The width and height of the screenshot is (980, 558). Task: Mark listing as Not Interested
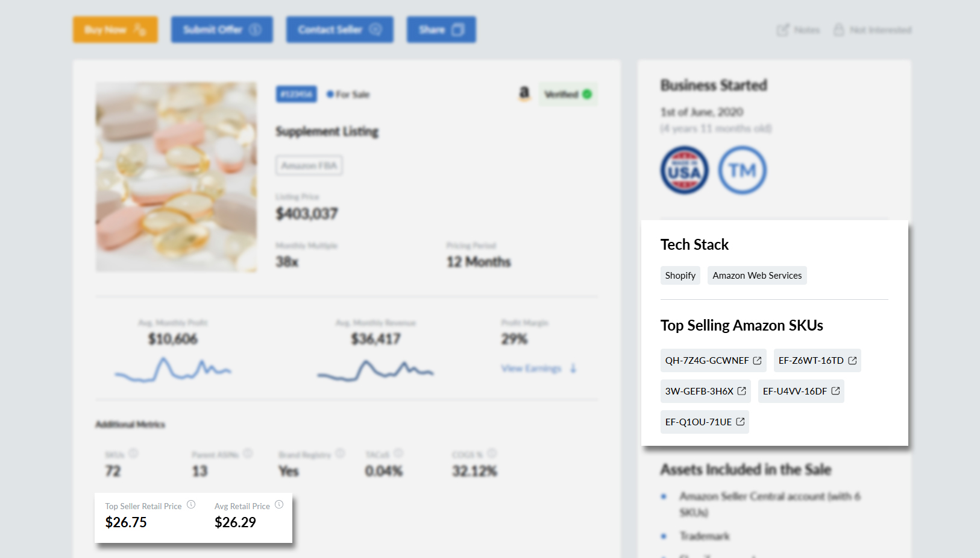click(872, 30)
